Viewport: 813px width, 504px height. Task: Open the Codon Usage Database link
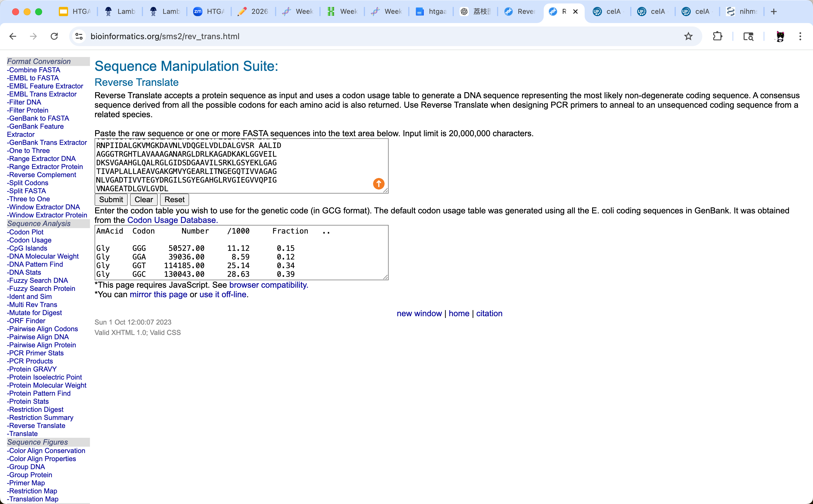[x=172, y=220]
